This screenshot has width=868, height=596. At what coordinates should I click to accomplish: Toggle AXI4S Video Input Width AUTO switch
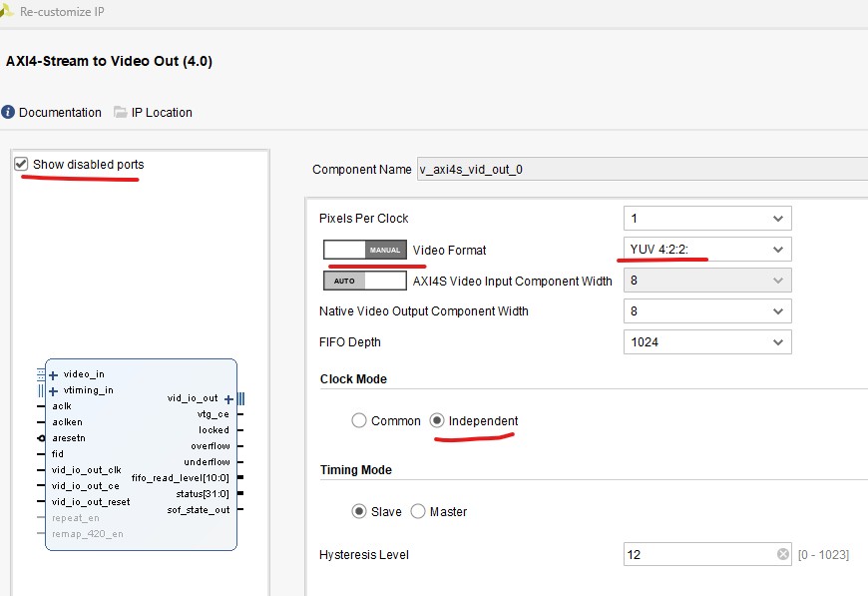tap(364, 281)
